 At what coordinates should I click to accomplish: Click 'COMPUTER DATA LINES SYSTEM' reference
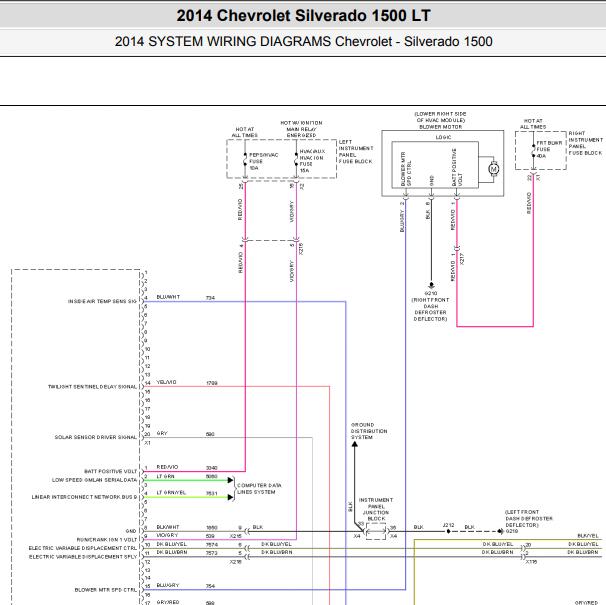tap(259, 489)
